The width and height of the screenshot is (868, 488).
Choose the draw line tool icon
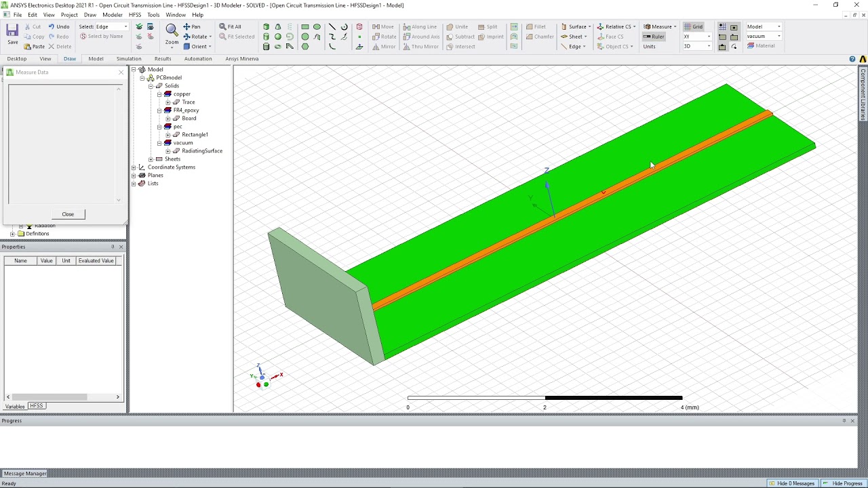332,26
